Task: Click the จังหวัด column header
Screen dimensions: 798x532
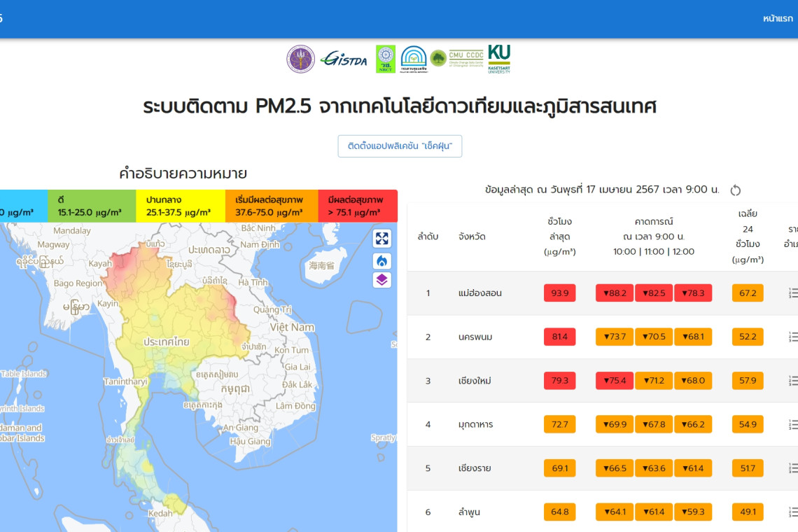Action: pos(472,237)
